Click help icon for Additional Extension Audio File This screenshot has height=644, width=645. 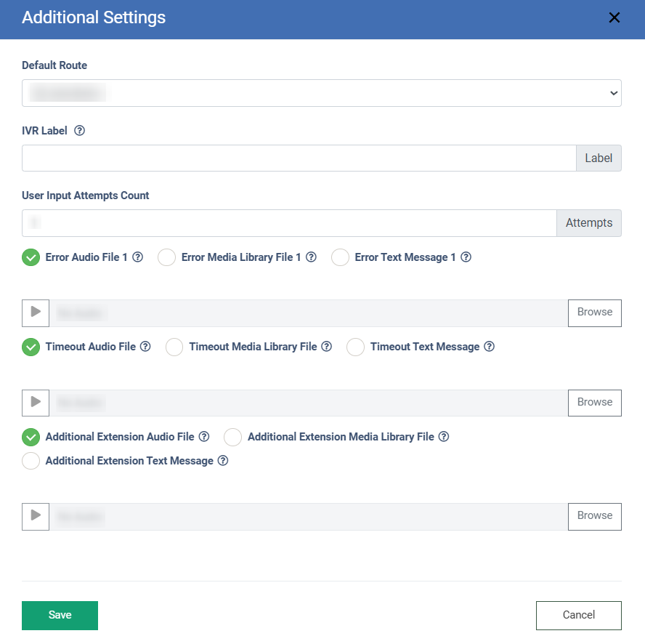point(204,437)
